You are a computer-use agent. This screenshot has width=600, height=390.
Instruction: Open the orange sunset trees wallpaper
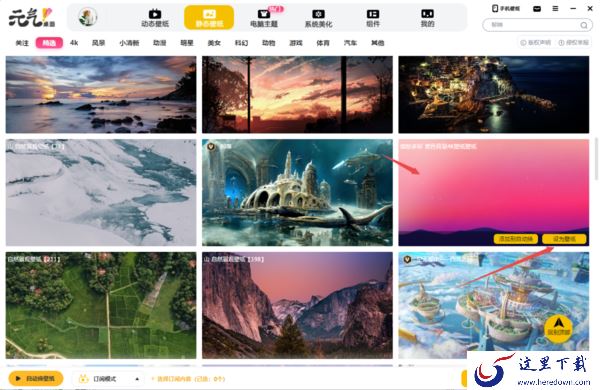point(297,95)
